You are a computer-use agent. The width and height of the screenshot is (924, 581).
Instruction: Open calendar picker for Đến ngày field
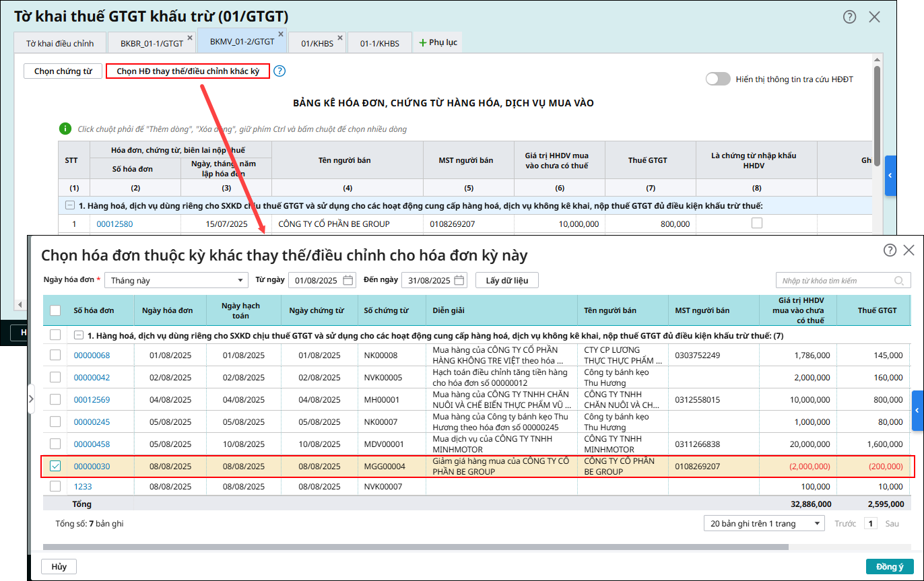click(459, 281)
